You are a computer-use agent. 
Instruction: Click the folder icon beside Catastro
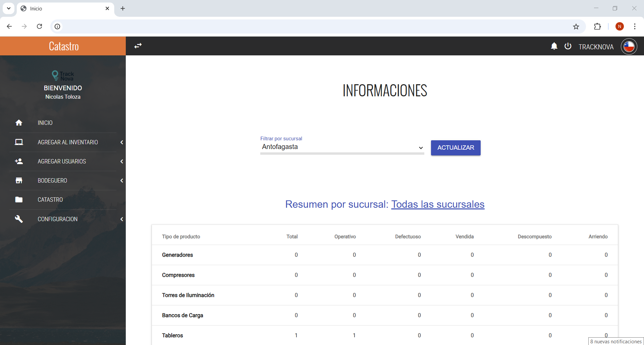19,200
